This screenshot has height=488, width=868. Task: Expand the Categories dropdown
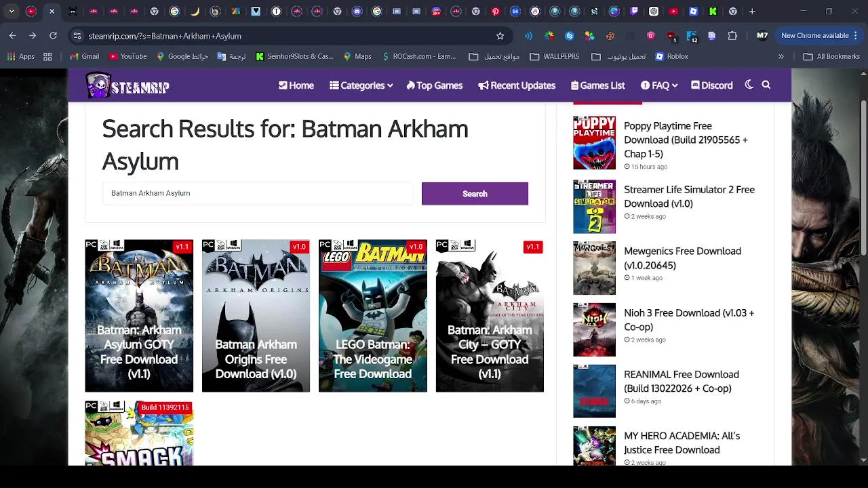point(361,85)
